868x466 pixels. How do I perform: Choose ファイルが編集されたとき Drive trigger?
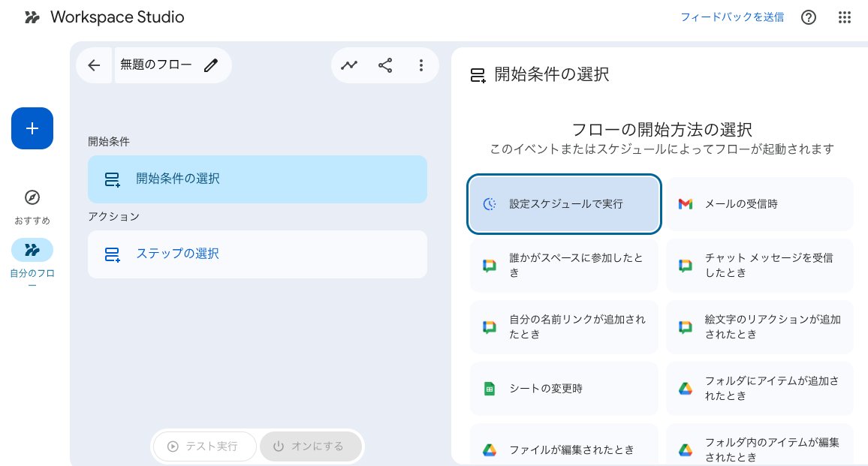click(x=564, y=445)
